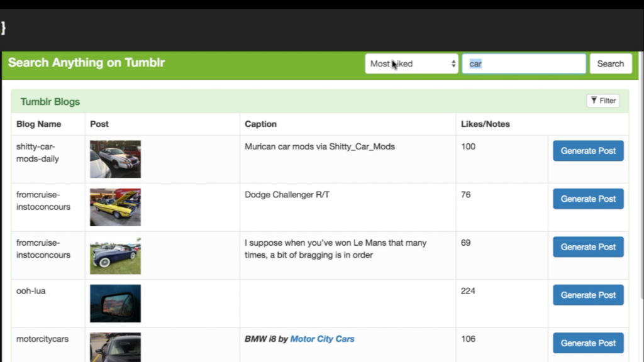The image size is (644, 362).
Task: Click the Caption column header
Action: [260, 124]
